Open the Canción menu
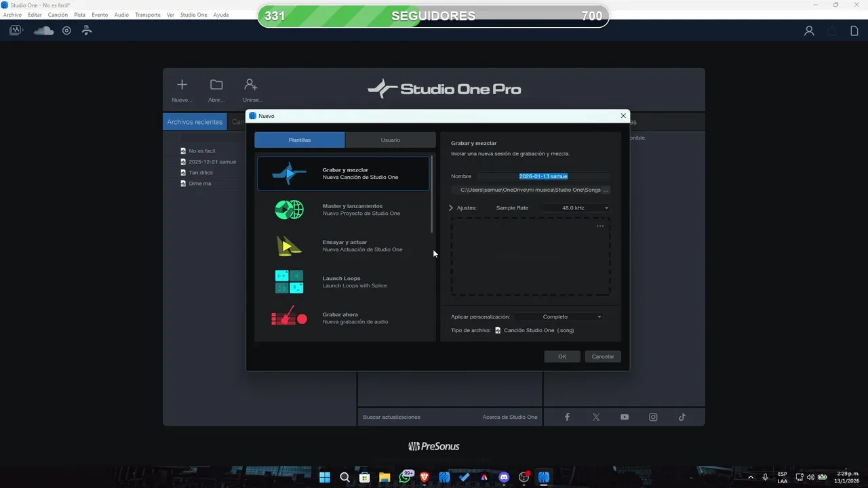 point(58,15)
